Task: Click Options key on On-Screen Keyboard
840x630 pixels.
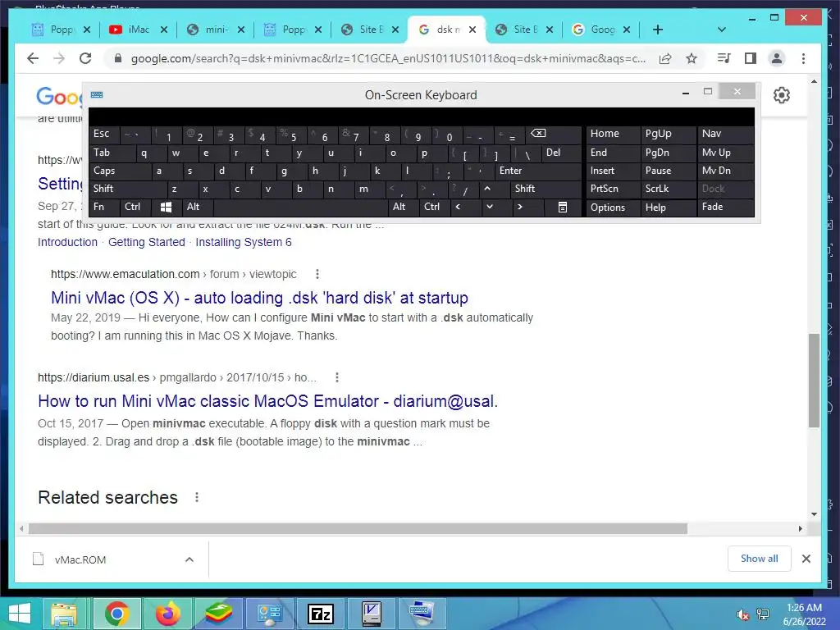Action: coord(612,208)
